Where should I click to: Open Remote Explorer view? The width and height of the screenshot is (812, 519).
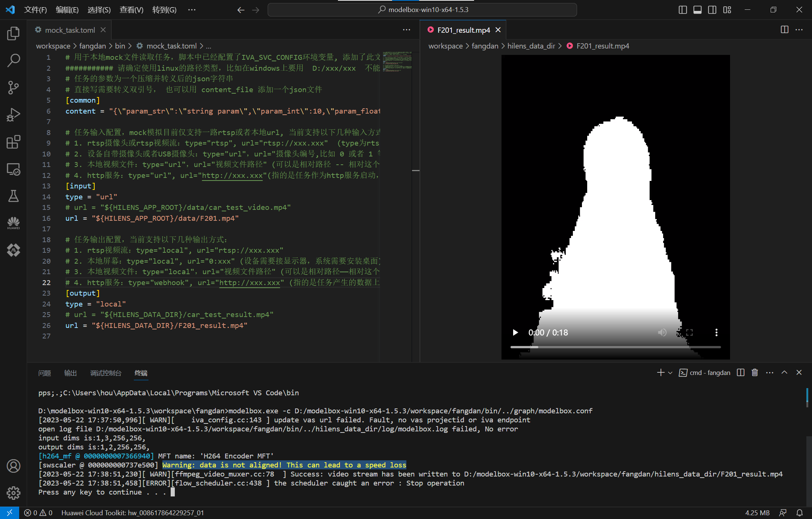14,169
